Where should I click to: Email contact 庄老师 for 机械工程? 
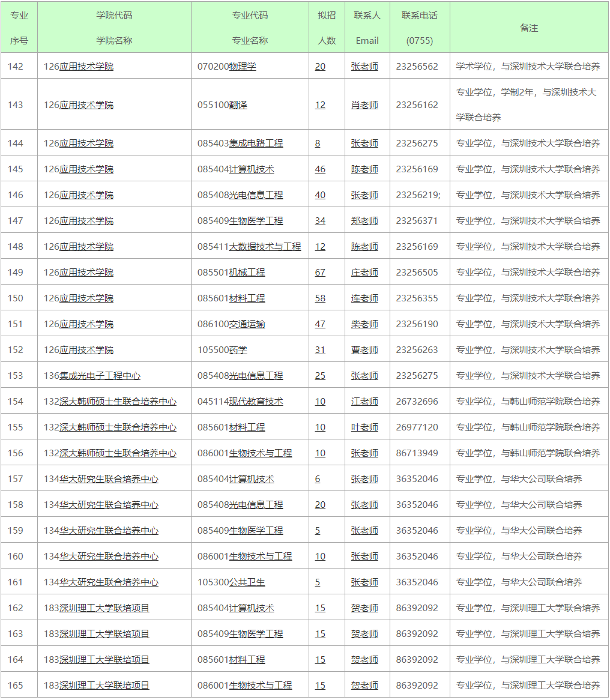(x=364, y=273)
